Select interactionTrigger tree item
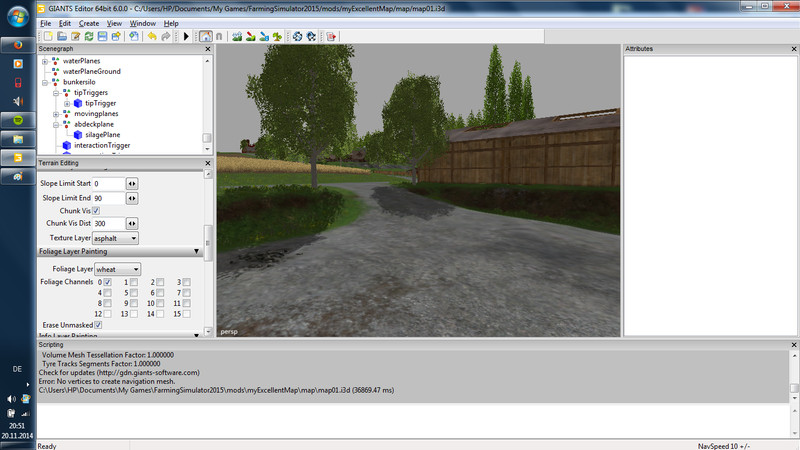Screen dimensions: 800x450 pos(102,145)
